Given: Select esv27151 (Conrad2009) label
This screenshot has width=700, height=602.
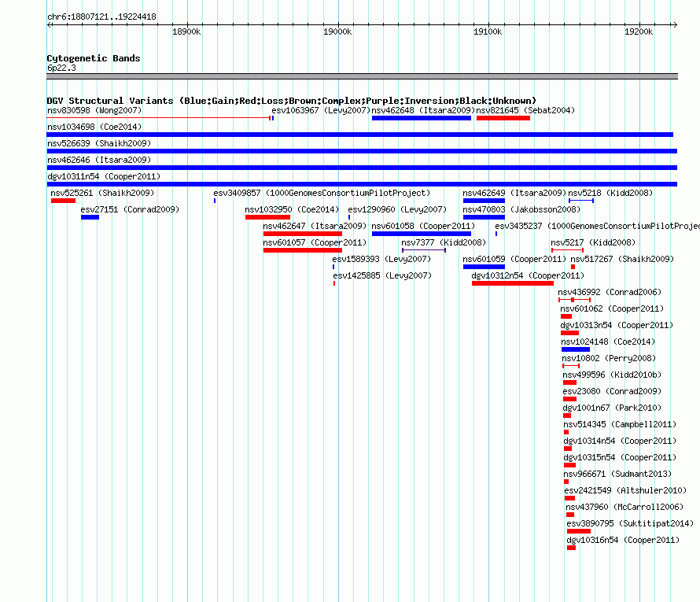Looking at the screenshot, I should (x=130, y=209).
